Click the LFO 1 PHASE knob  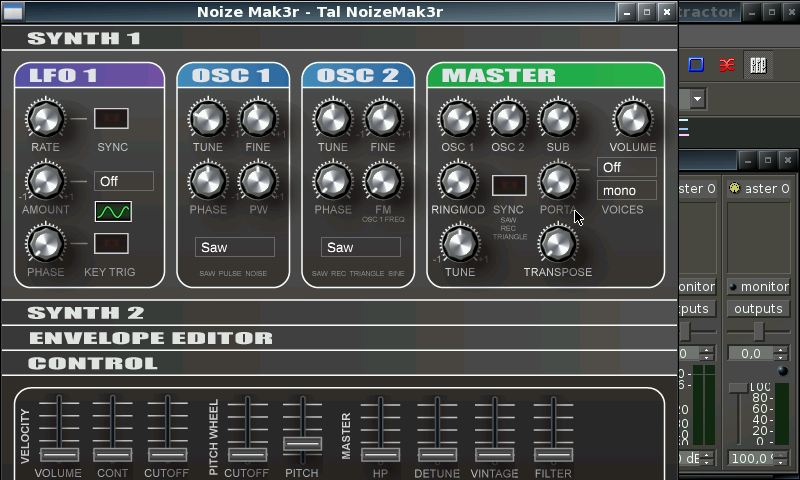[x=45, y=243]
